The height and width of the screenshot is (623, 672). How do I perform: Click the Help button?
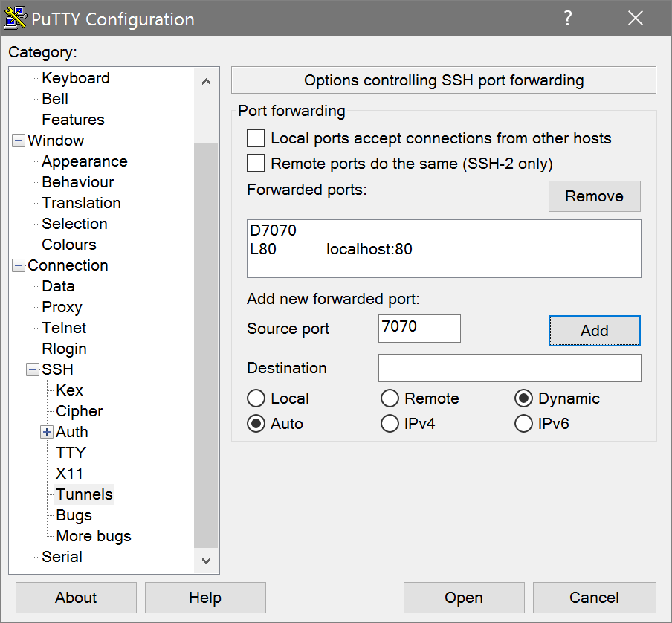tap(205, 598)
